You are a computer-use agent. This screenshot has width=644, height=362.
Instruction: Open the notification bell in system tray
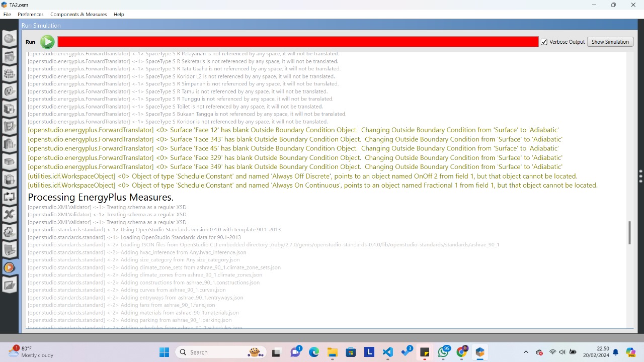pos(615,352)
